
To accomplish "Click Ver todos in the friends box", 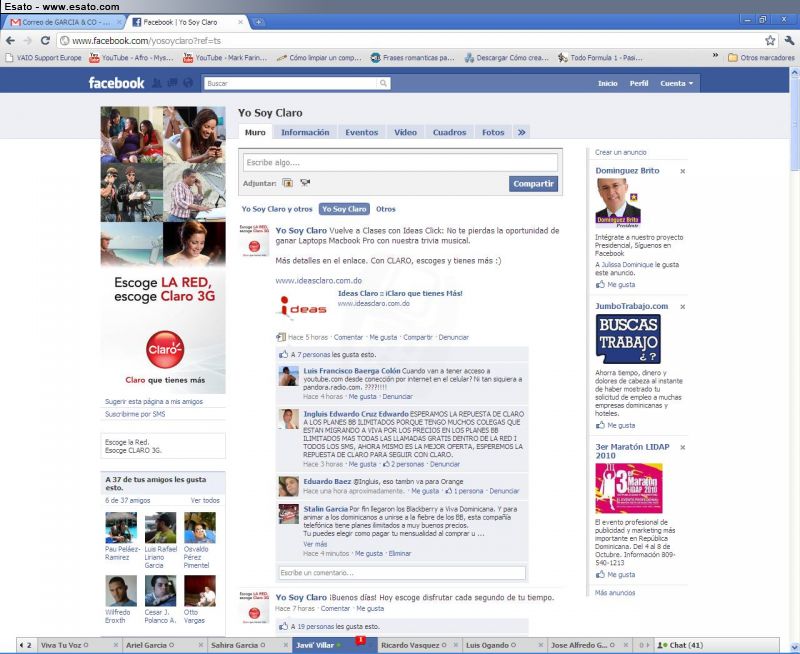I will pos(205,500).
